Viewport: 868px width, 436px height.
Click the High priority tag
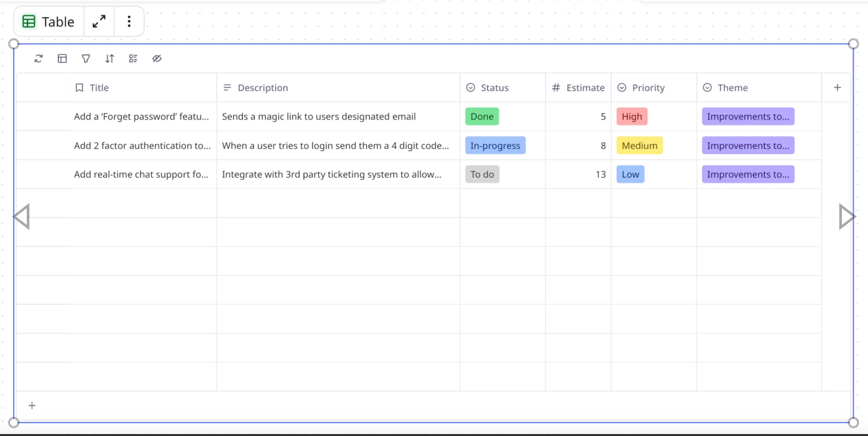pos(632,116)
